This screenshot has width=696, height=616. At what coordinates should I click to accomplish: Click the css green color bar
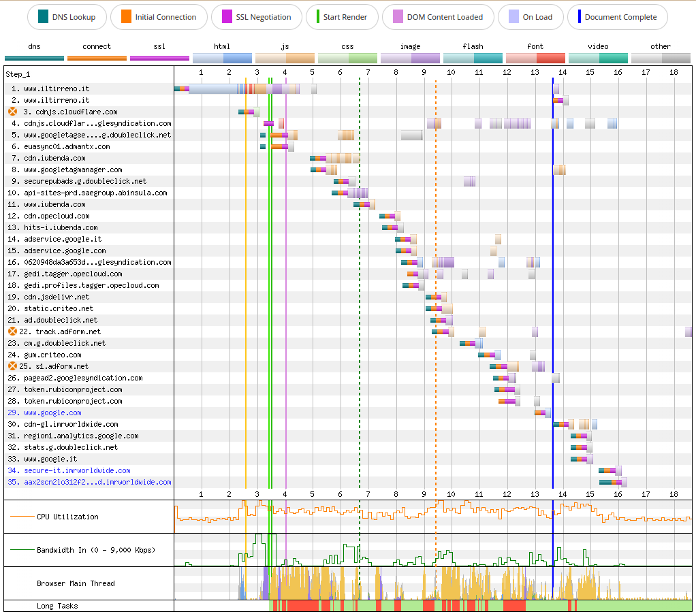[x=347, y=58]
